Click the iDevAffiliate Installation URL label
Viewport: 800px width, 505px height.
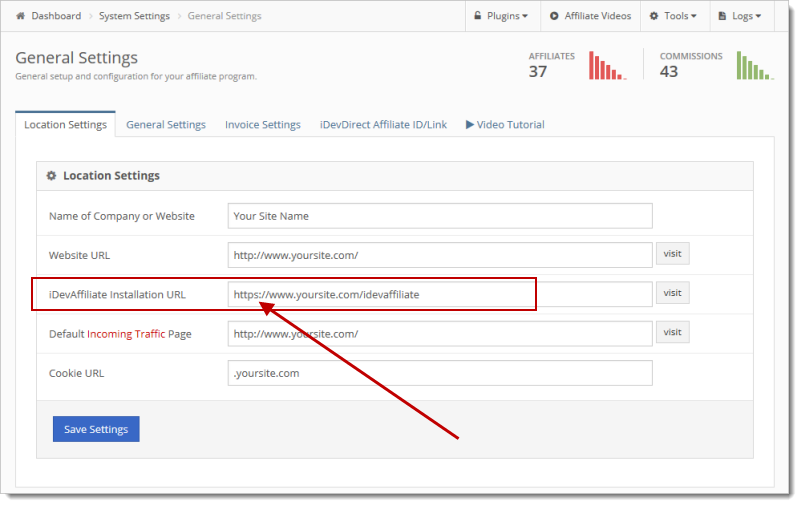click(117, 294)
